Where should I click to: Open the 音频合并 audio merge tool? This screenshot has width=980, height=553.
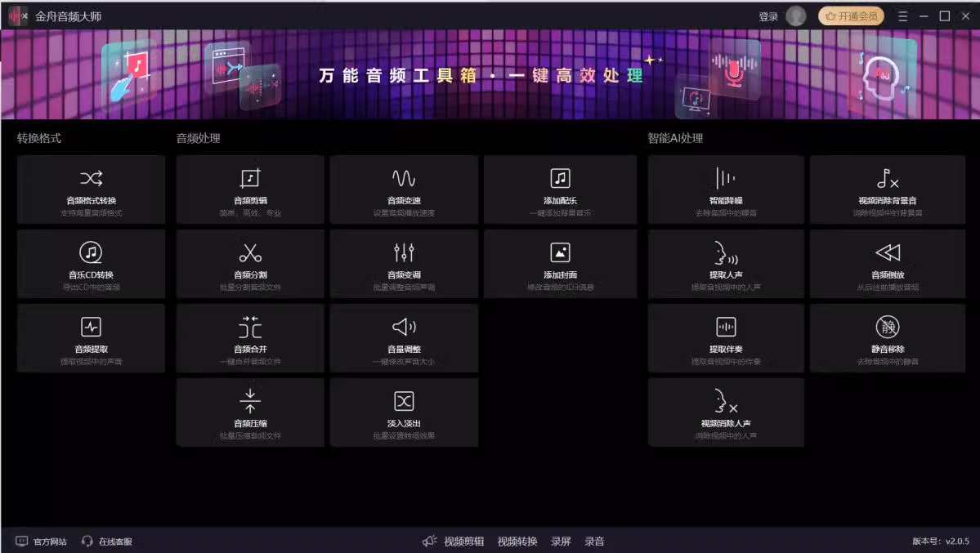(250, 338)
